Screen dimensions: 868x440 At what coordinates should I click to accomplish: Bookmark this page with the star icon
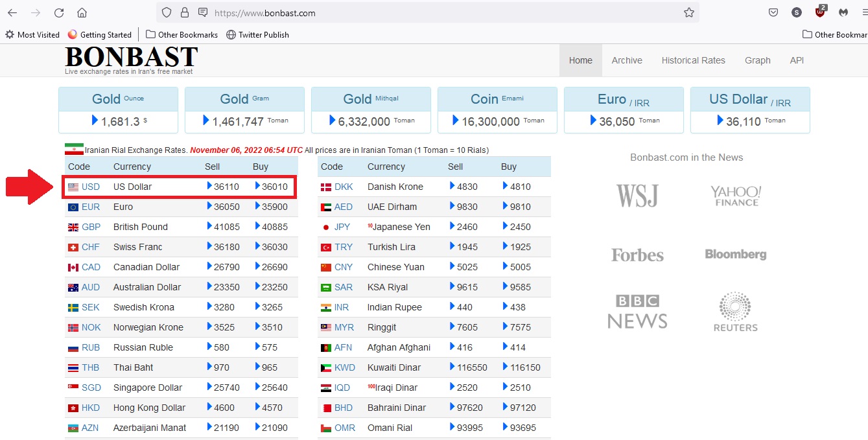tap(689, 12)
